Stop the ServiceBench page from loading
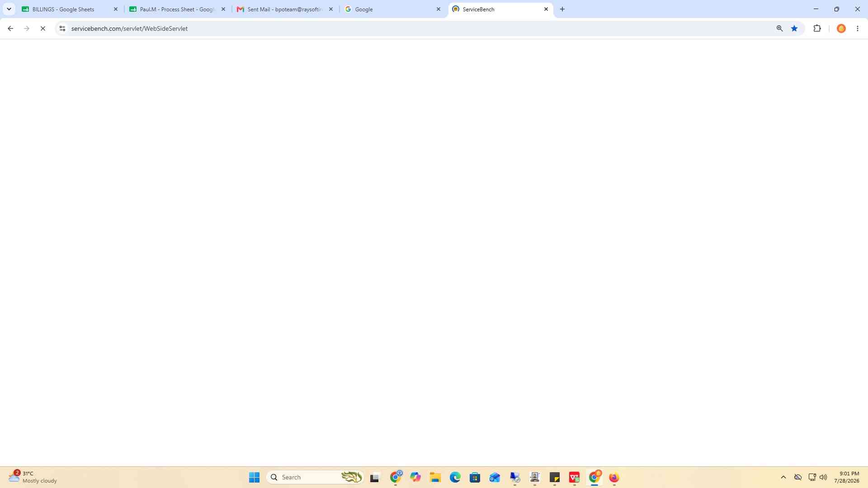This screenshot has width=868, height=488. (43, 28)
